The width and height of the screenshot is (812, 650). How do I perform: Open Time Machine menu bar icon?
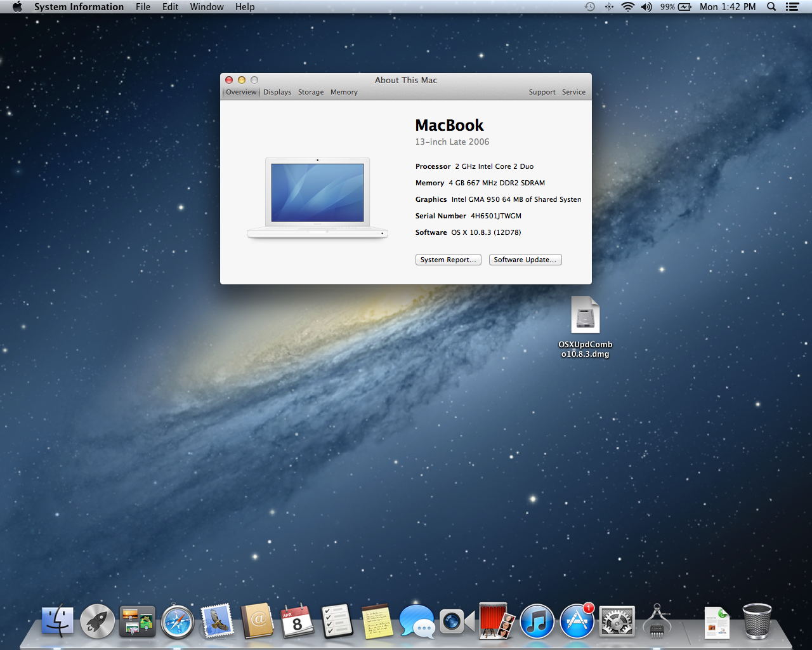(x=589, y=7)
